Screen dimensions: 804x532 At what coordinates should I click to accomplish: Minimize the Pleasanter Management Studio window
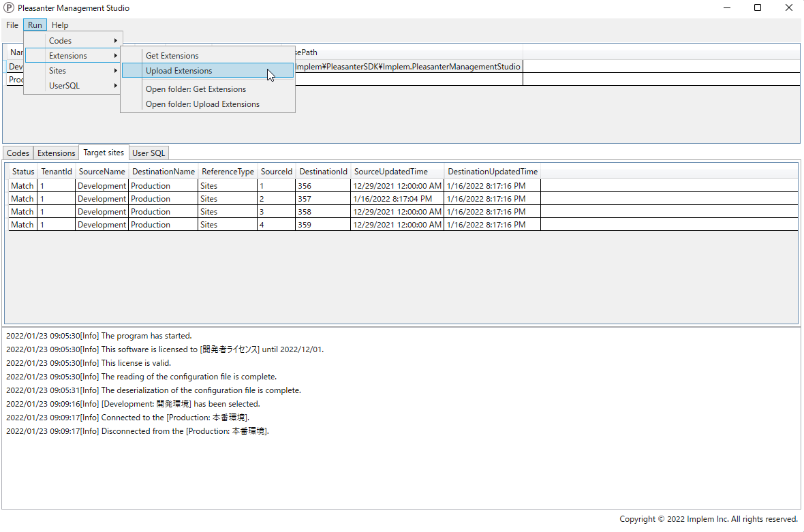coord(727,7)
